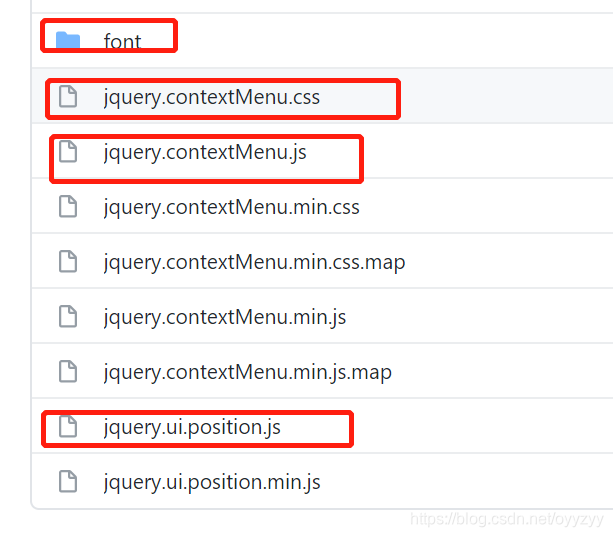Click file icon beside jquery.contextMenu.min.css
Image resolution: width=613 pixels, height=537 pixels.
[x=68, y=206]
